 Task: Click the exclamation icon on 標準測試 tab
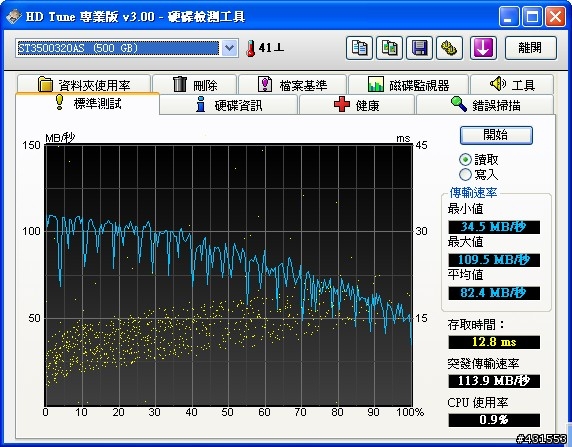(59, 102)
